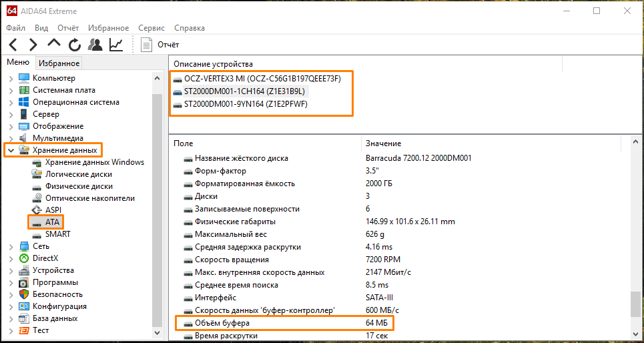
Task: Click the Оптические накопители disc icon
Action: 37,198
